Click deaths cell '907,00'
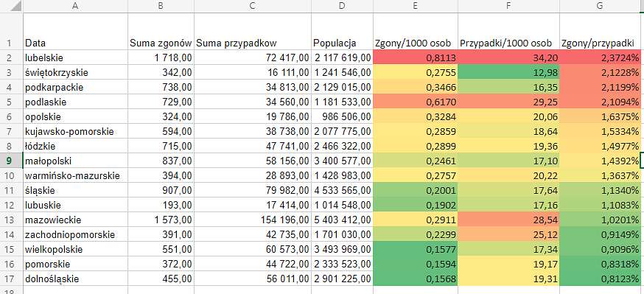 [161, 191]
